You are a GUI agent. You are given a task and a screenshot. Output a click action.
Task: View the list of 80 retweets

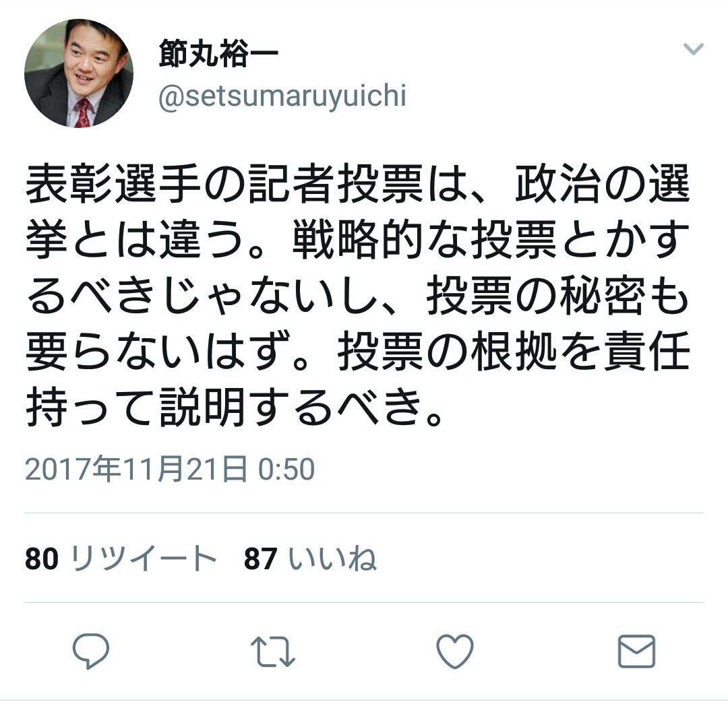121,558
